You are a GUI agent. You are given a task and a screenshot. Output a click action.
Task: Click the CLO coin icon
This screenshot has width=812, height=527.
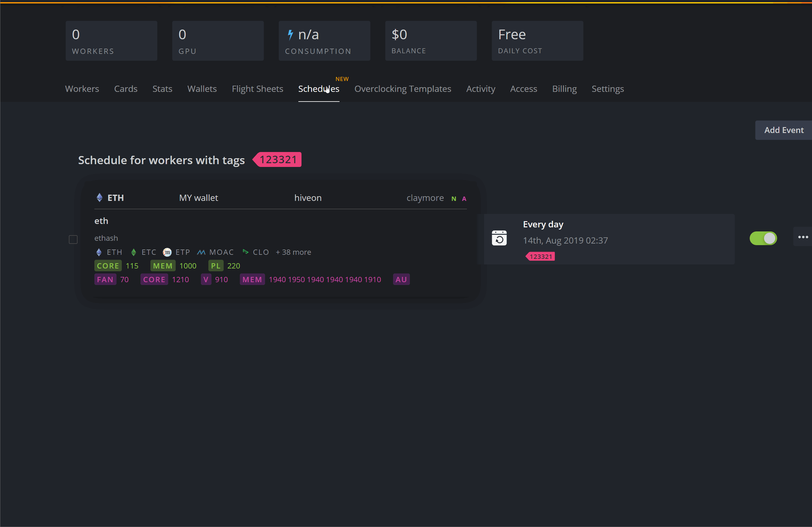click(245, 251)
